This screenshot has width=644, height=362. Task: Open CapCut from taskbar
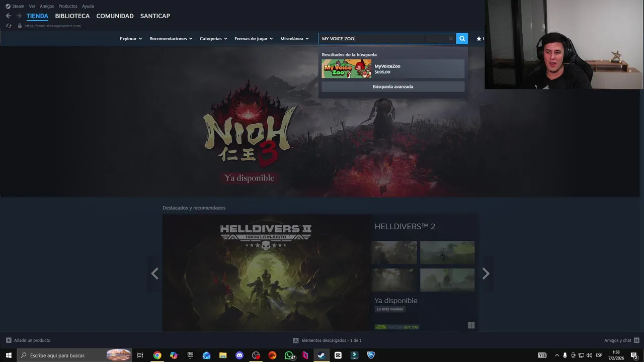pyautogui.click(x=338, y=355)
